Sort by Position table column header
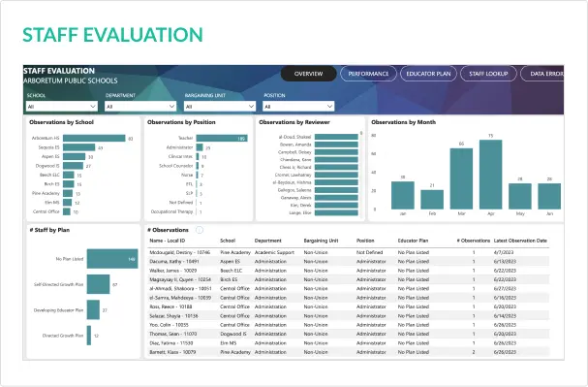The width and height of the screenshot is (588, 387). [x=365, y=241]
